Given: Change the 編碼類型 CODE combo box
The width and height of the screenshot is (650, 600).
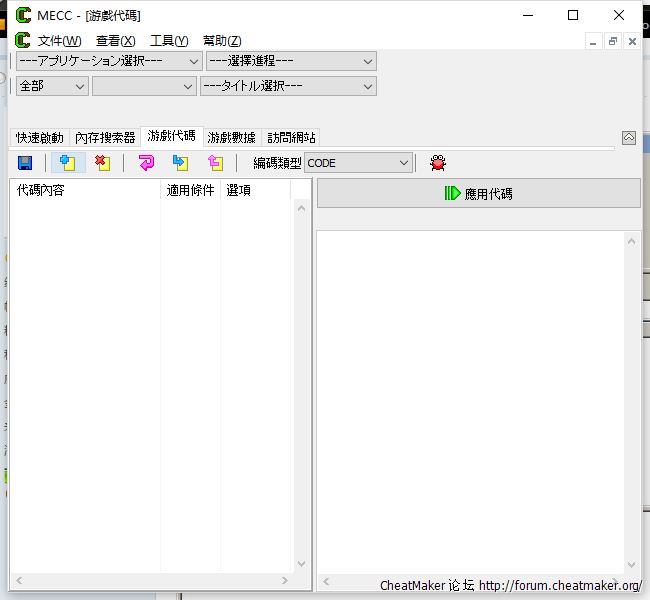Looking at the screenshot, I should pos(358,163).
